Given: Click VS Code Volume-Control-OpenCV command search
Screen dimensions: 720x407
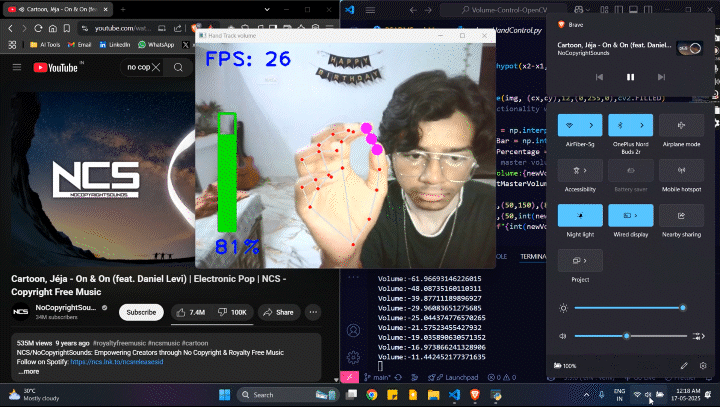Looking at the screenshot, I should pyautogui.click(x=504, y=10).
